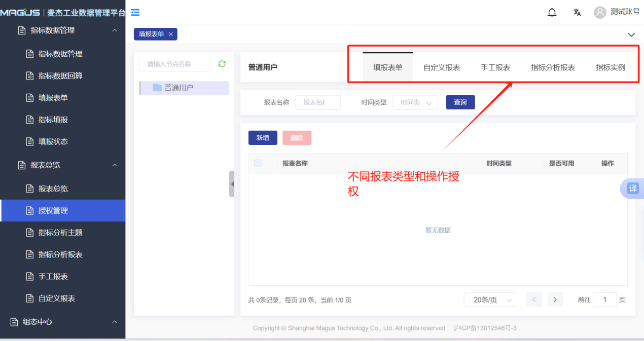
Task: Go to next page arrow
Action: click(555, 299)
